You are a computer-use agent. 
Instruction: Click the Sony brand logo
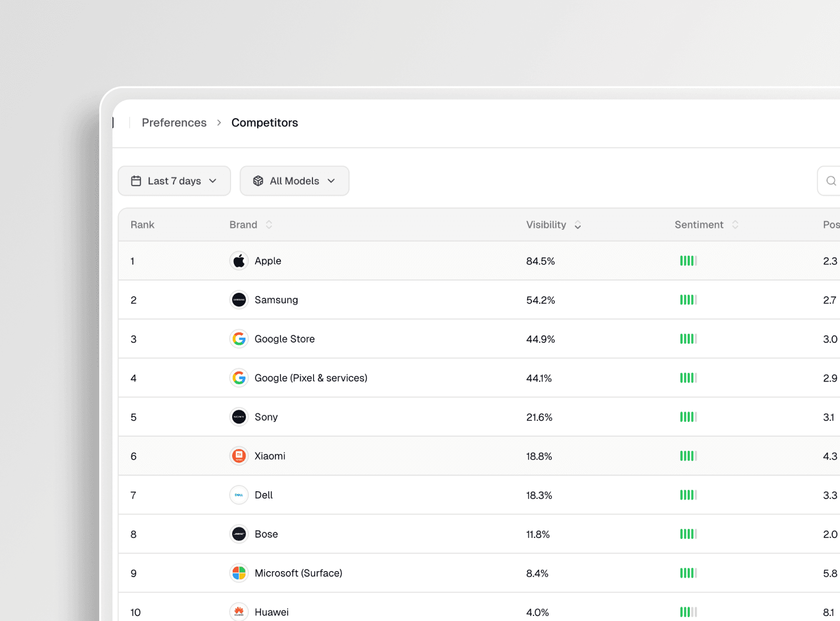point(239,416)
